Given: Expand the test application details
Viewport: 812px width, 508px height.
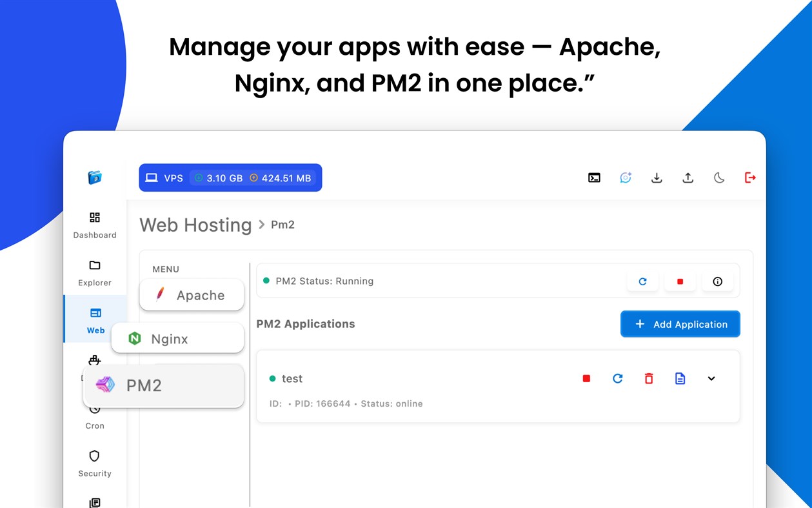Looking at the screenshot, I should 711,378.
